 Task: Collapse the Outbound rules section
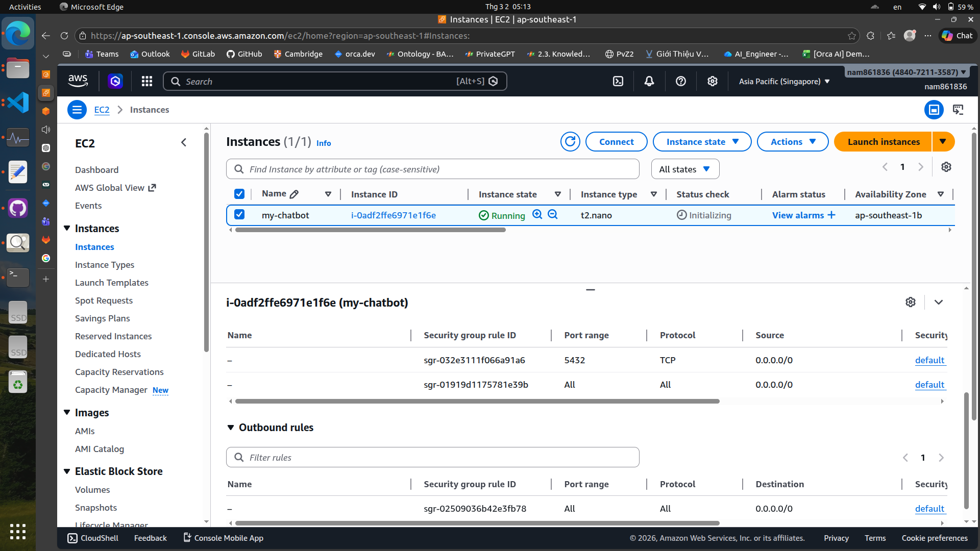click(x=230, y=428)
